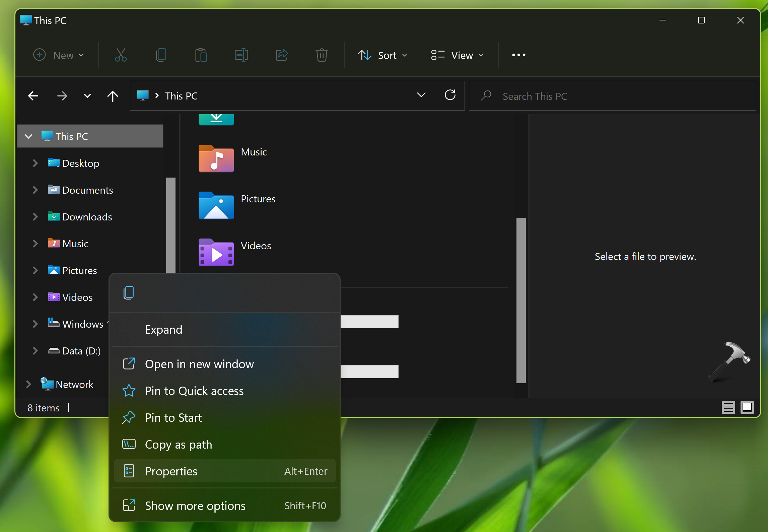The image size is (768, 532).
Task: Click the Copy icon in context menu
Action: 129,293
